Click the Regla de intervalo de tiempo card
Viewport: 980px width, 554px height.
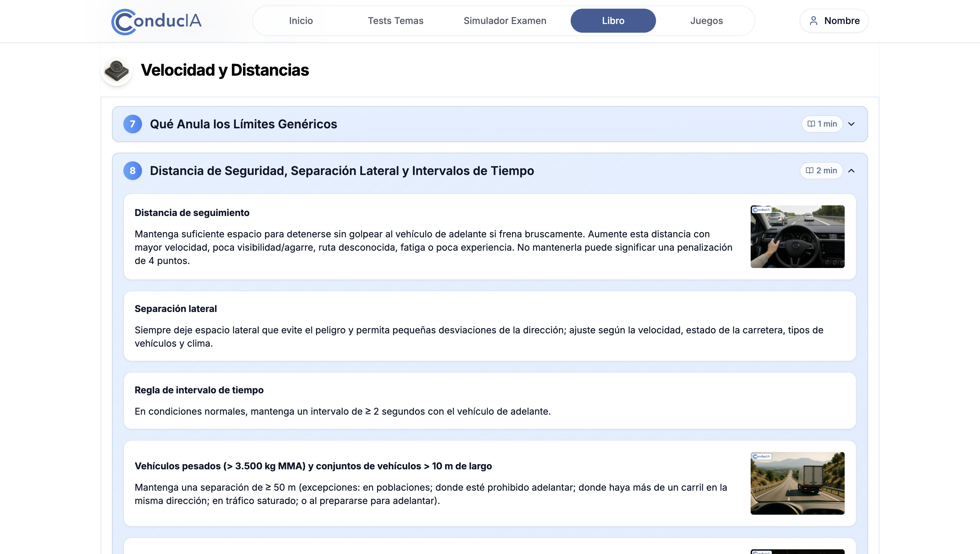[490, 401]
